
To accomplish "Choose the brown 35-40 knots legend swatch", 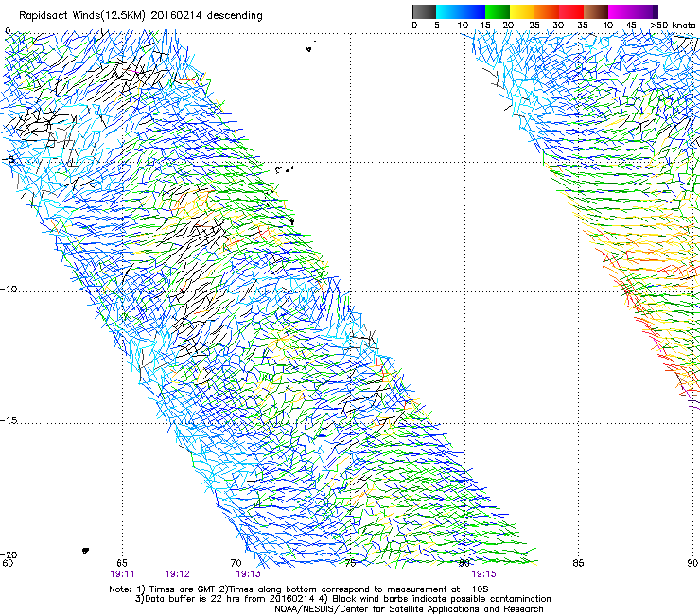I will tap(596, 11).
